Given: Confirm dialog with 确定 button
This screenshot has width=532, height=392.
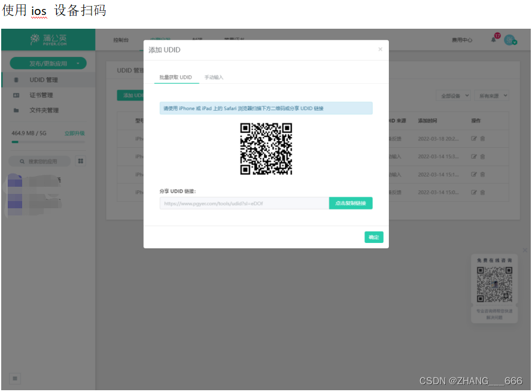Looking at the screenshot, I should tap(374, 237).
